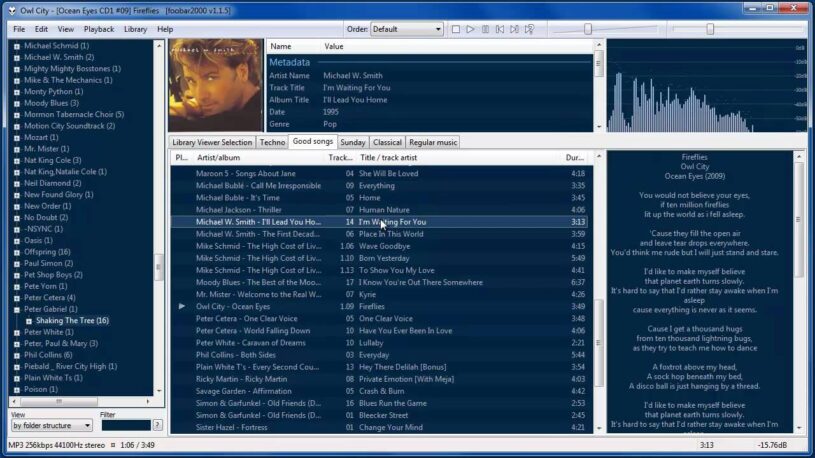Open the Help menu
The height and width of the screenshot is (458, 815).
[x=165, y=29]
